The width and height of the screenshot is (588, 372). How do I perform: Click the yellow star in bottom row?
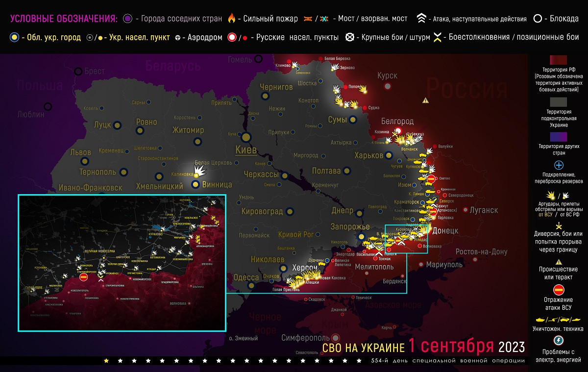point(106,361)
